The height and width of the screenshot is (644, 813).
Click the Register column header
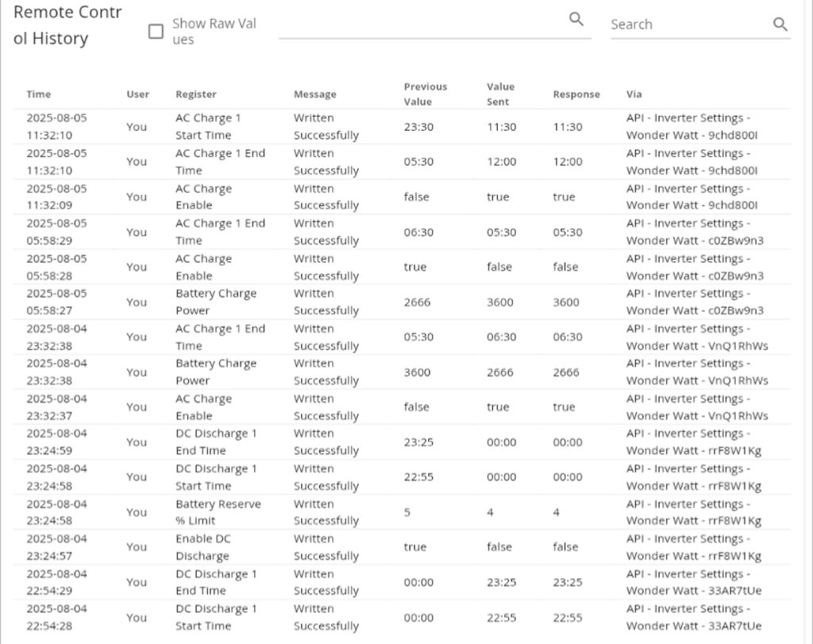click(195, 94)
